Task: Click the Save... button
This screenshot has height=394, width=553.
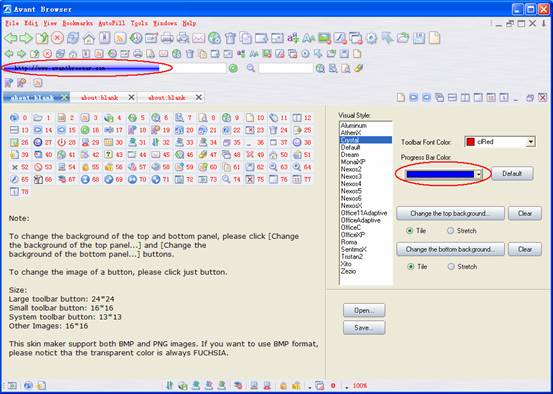Action: (x=364, y=328)
